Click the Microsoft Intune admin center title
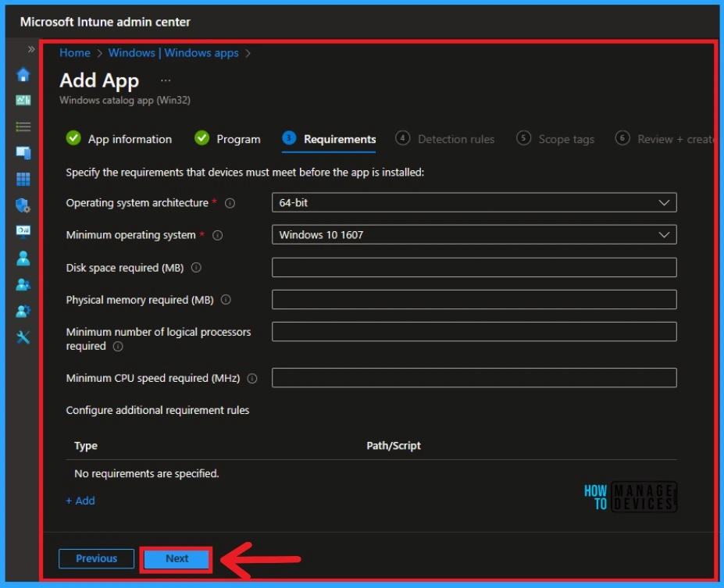The width and height of the screenshot is (724, 588). pyautogui.click(x=105, y=22)
